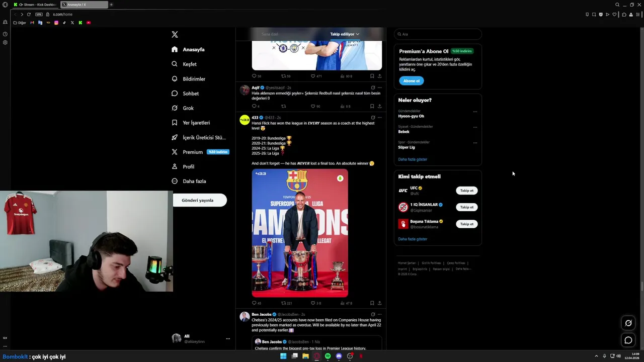Screen dimensions: 644x362
Task: Open Grok from the sidebar
Action: [x=183, y=108]
